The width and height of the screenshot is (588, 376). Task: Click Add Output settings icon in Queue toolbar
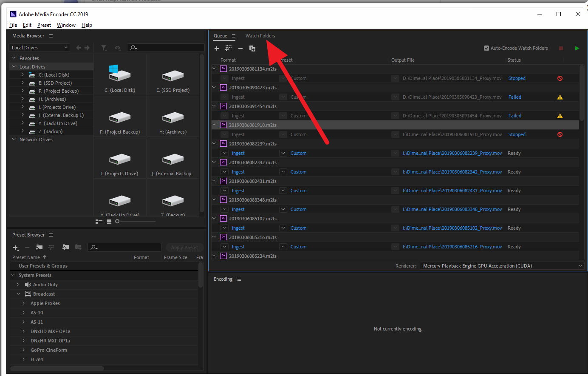click(229, 48)
